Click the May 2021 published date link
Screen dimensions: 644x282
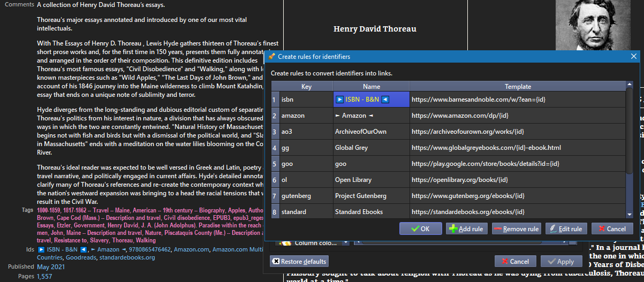tap(51, 267)
